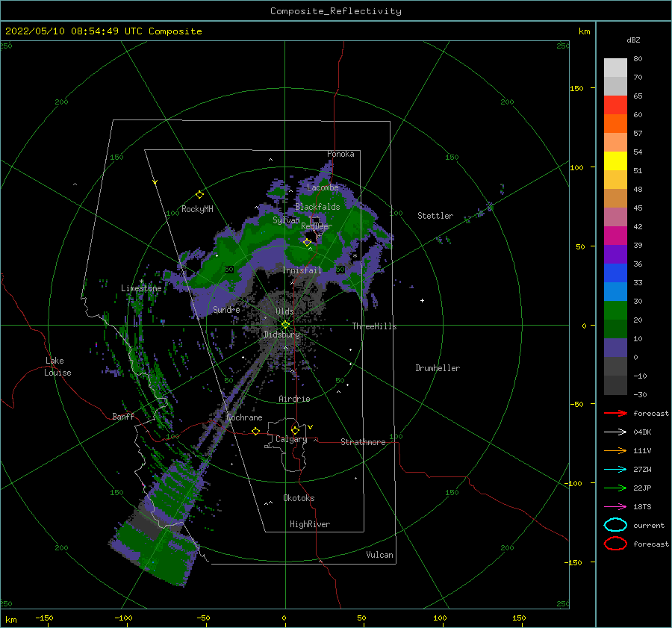
Task: Select the 65 dBZ red color swatch
Action: (x=615, y=105)
